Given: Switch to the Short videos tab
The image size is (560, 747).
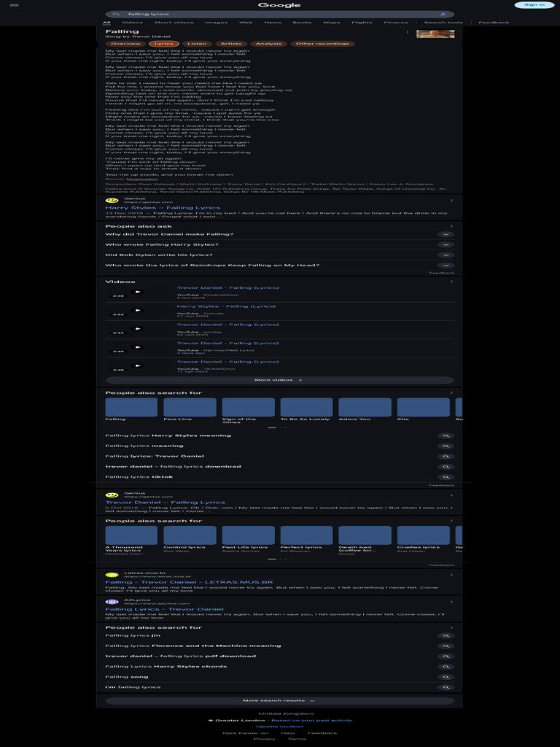Looking at the screenshot, I should click(x=174, y=23).
